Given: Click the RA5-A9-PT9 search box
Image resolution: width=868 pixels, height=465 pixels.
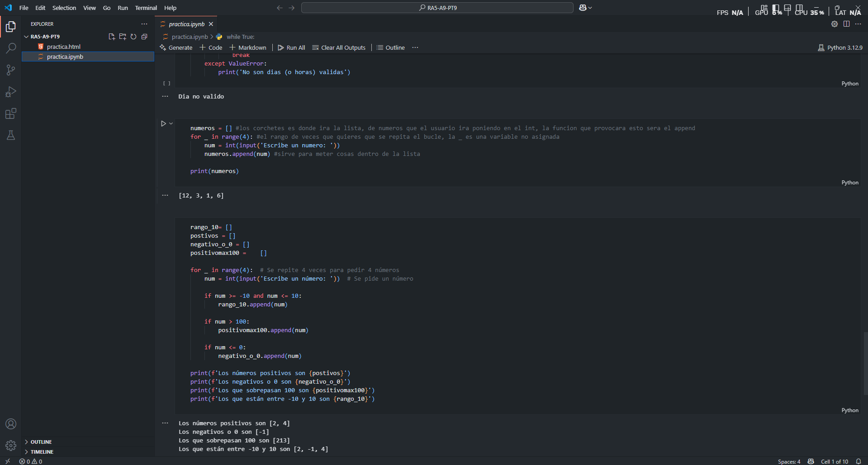Looking at the screenshot, I should click(x=437, y=8).
